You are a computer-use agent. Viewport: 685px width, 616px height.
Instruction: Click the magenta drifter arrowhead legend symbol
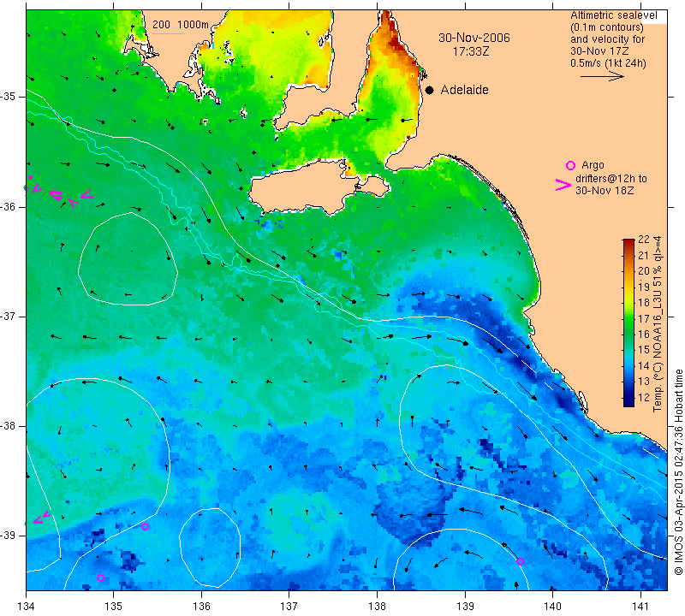click(563, 185)
